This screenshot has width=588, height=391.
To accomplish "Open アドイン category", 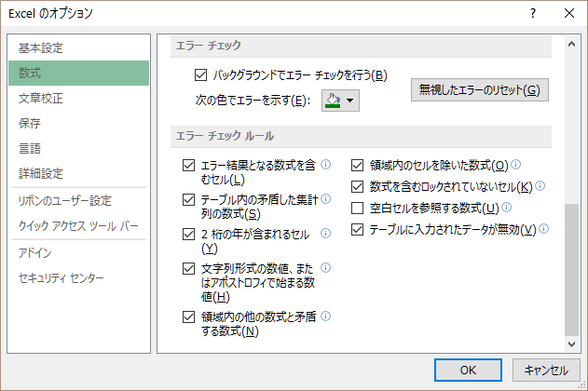I will (x=79, y=253).
